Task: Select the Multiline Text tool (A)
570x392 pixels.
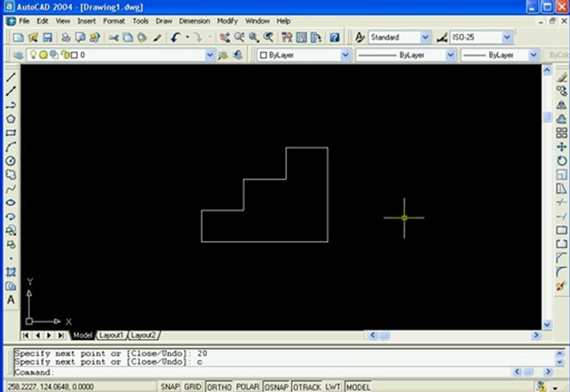Action: [11, 299]
